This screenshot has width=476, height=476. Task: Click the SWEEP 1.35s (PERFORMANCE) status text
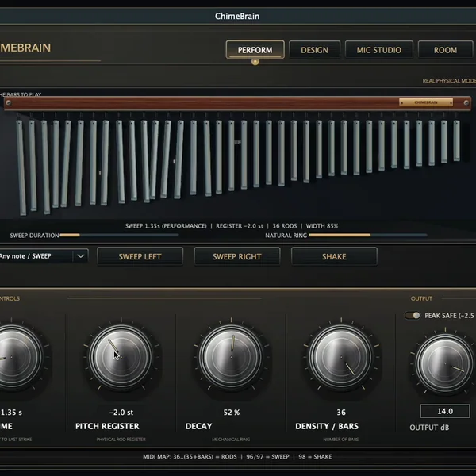pyautogui.click(x=166, y=226)
